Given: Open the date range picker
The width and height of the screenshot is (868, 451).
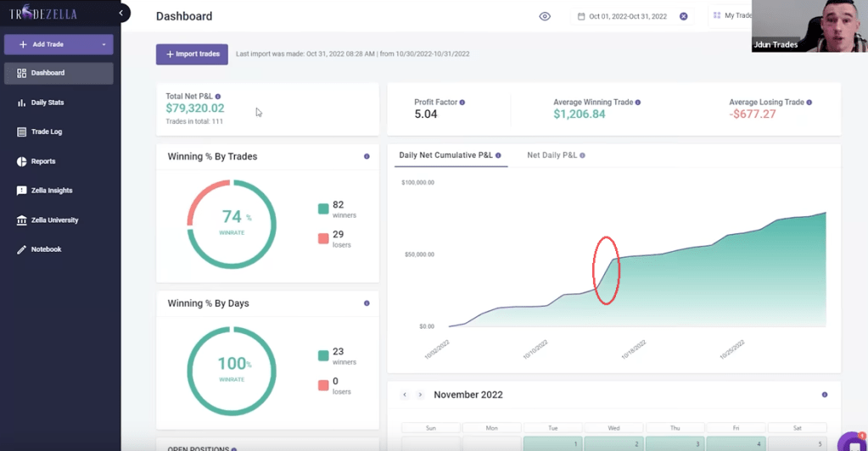Looking at the screenshot, I should [x=622, y=16].
